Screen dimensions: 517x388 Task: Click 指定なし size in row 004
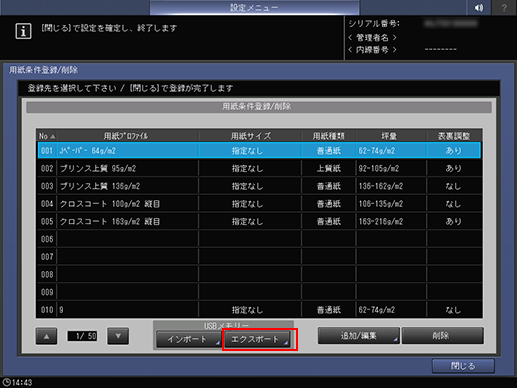(x=247, y=204)
